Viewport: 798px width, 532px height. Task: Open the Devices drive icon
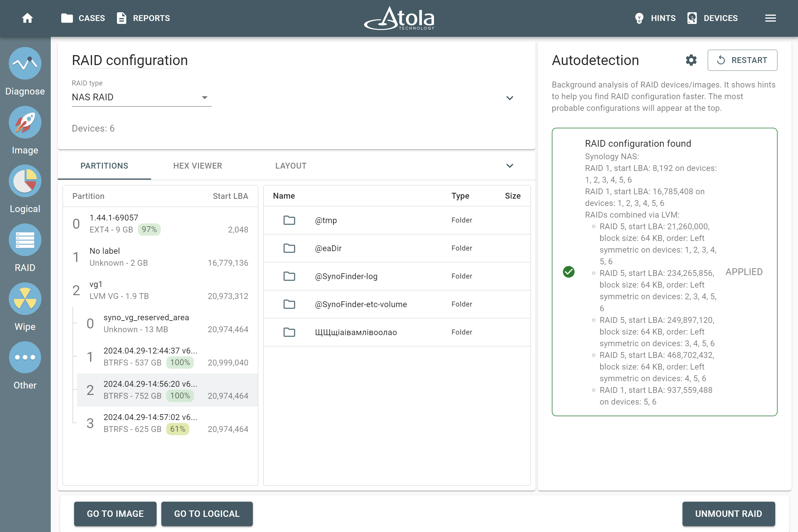click(692, 18)
